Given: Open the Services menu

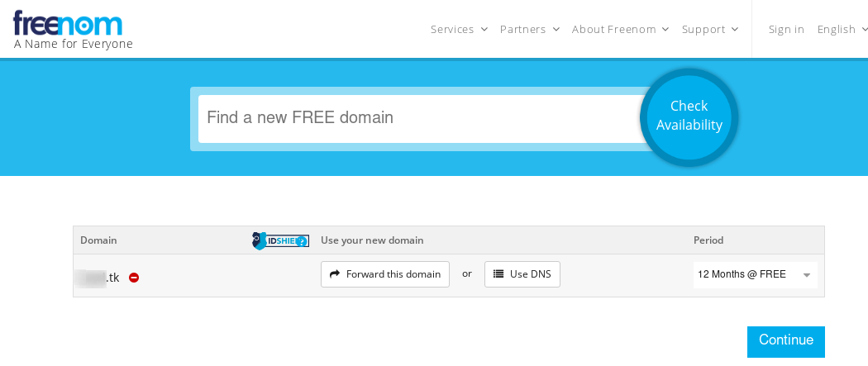Looking at the screenshot, I should tap(459, 29).
